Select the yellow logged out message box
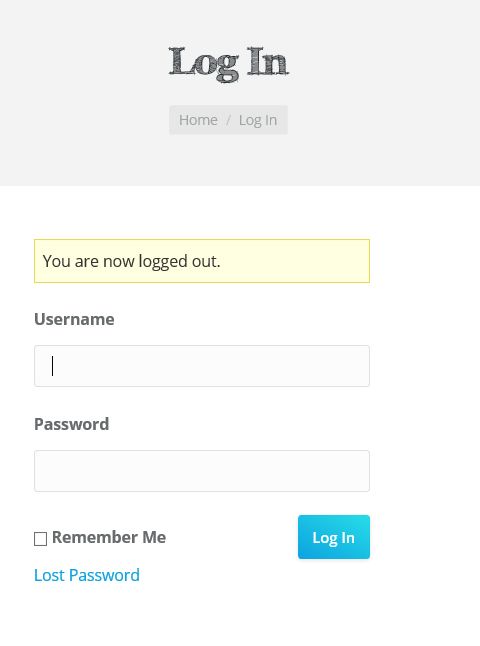Image resolution: width=480 pixels, height=646 pixels. (x=202, y=261)
